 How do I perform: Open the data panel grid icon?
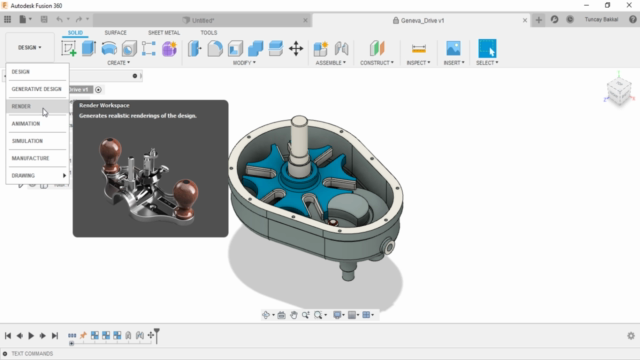(7, 19)
